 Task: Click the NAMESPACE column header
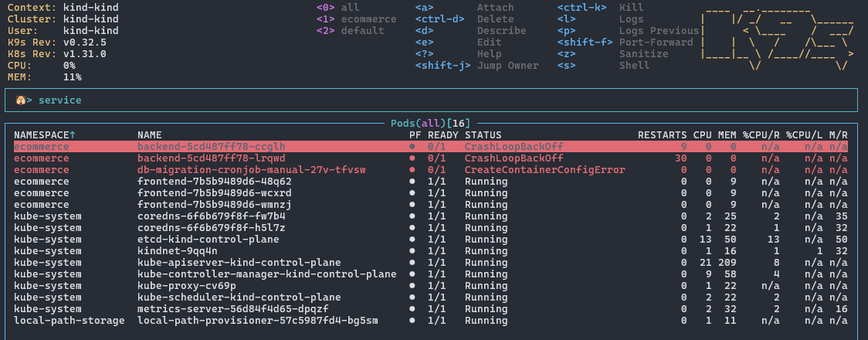pyautogui.click(x=45, y=134)
